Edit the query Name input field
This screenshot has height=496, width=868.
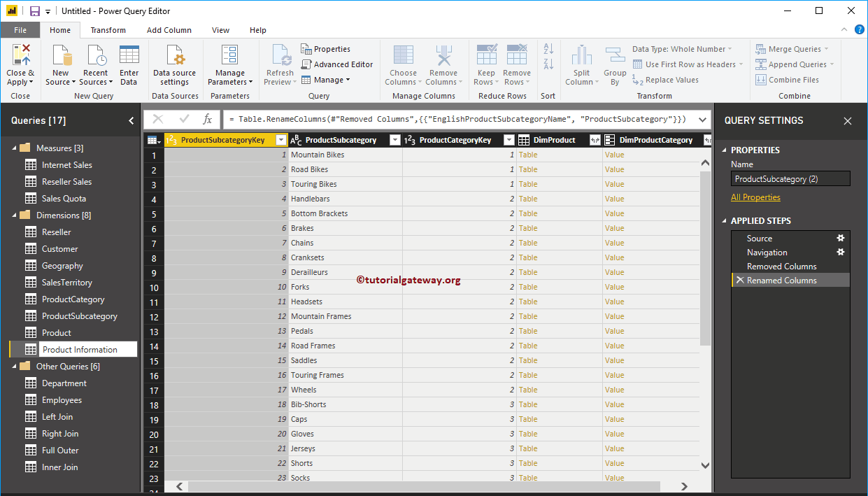(x=790, y=178)
